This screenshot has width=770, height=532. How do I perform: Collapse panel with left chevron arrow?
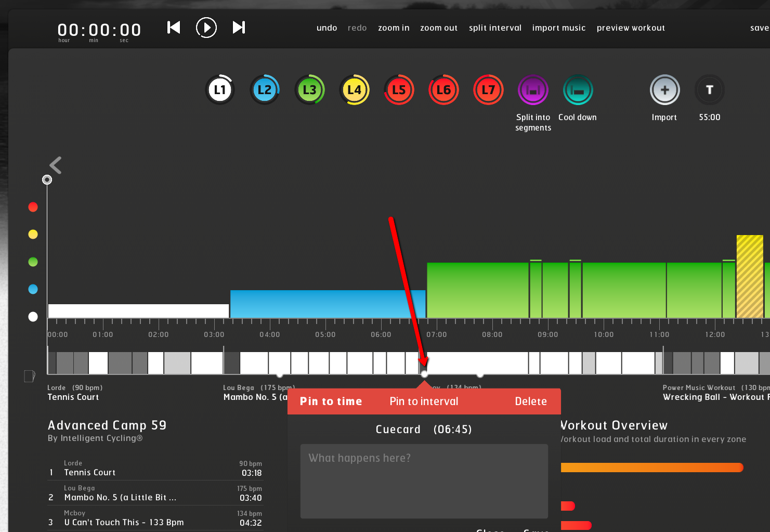[56, 165]
